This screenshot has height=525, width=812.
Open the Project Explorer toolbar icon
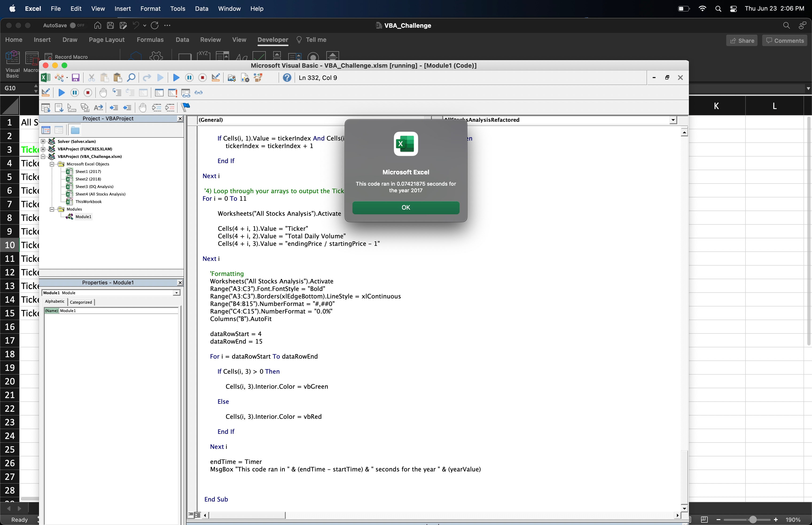[231, 78]
